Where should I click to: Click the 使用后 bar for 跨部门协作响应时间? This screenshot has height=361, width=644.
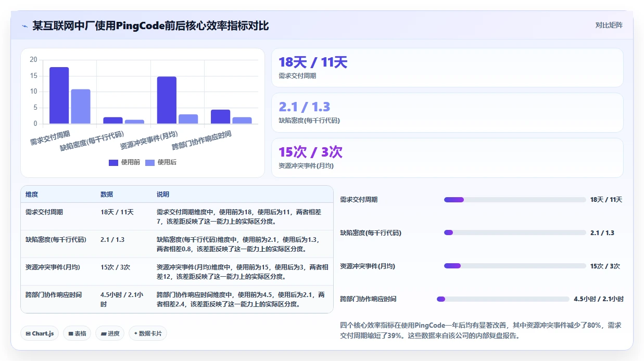coord(242,120)
